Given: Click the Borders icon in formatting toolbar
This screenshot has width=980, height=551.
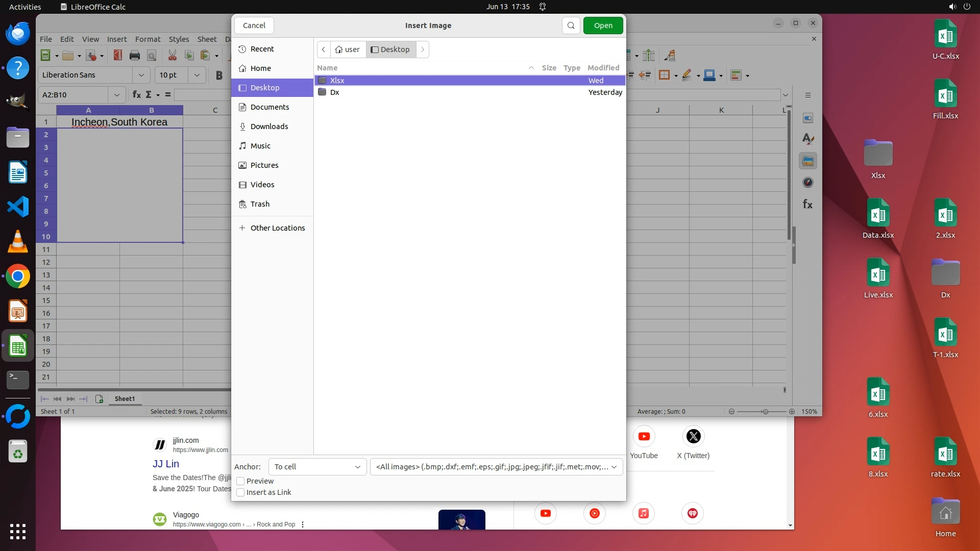Looking at the screenshot, I should click(664, 76).
